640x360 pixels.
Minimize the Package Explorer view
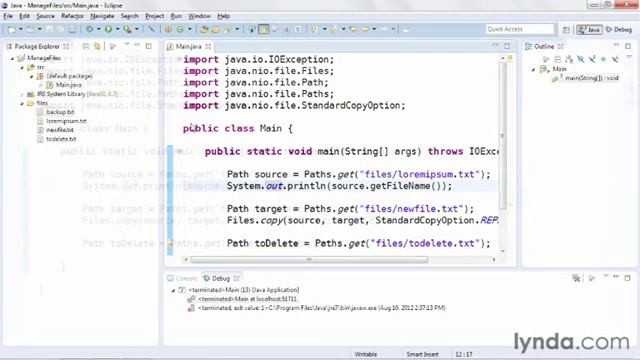(x=138, y=45)
